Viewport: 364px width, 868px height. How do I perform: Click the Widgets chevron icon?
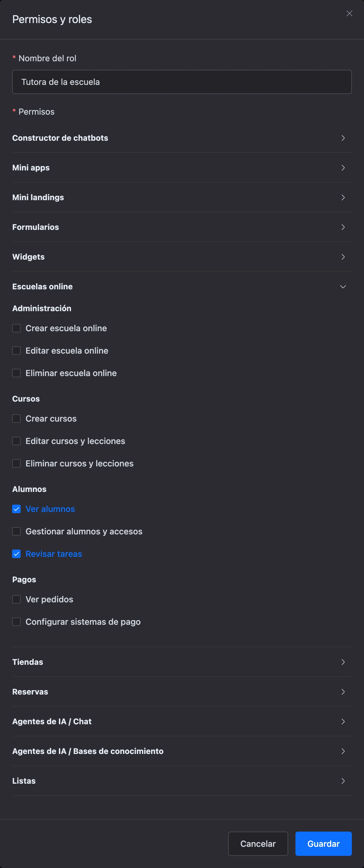(343, 257)
